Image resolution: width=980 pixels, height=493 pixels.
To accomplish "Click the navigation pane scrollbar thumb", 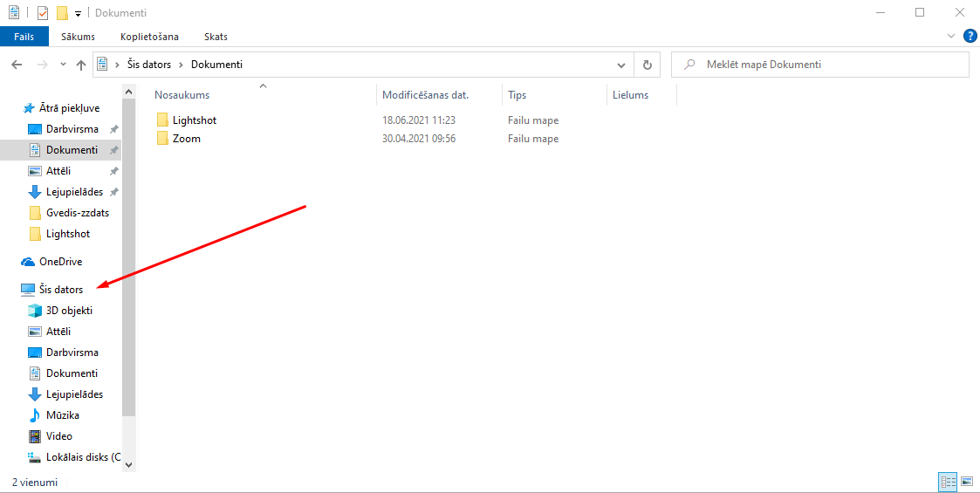I will [x=129, y=257].
